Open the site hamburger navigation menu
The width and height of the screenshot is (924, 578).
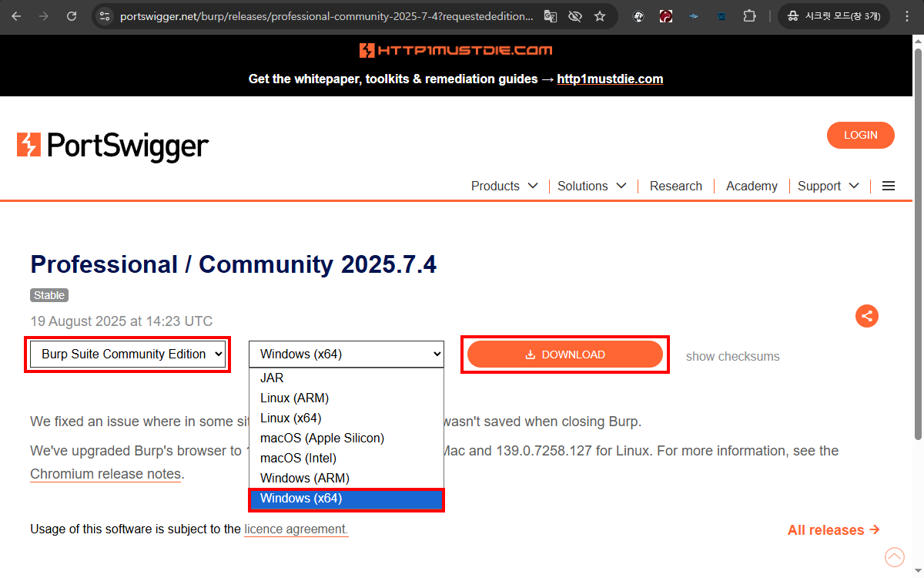tap(889, 186)
